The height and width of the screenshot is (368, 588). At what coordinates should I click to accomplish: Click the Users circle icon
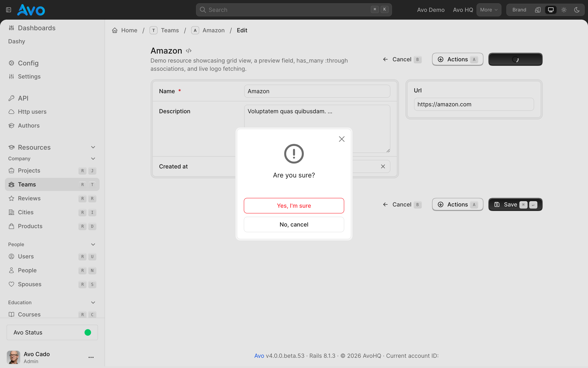coord(11,256)
